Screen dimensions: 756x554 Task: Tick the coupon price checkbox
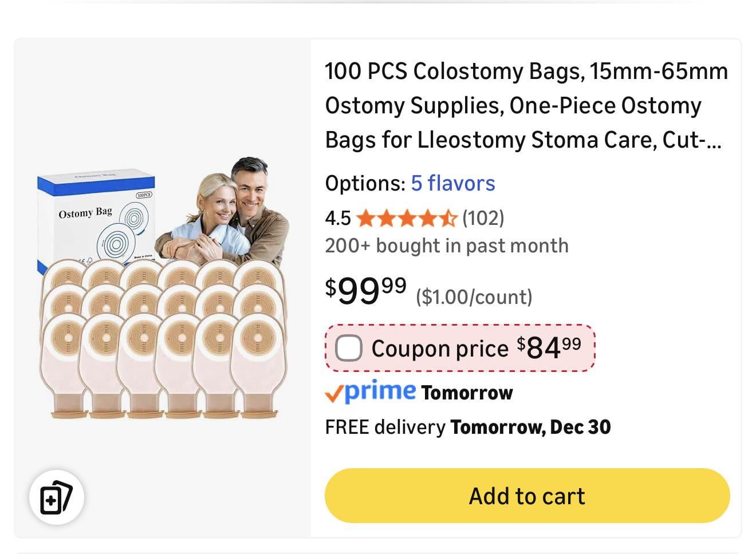(348, 348)
